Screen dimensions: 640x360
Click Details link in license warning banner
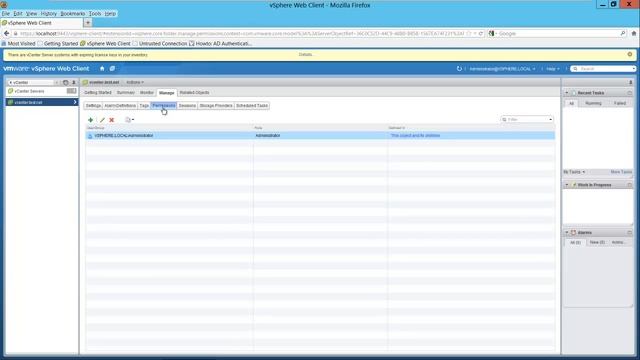pos(306,54)
